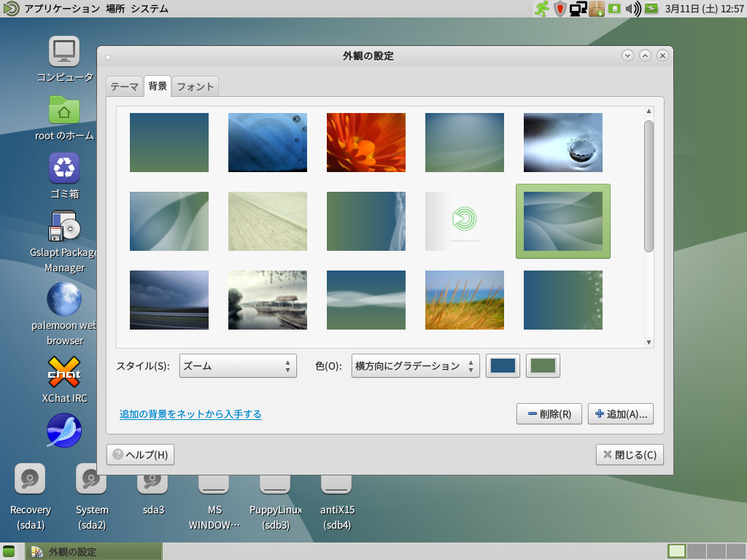Pick the blue primary color swatch
Image resolution: width=747 pixels, height=560 pixels.
503,366
